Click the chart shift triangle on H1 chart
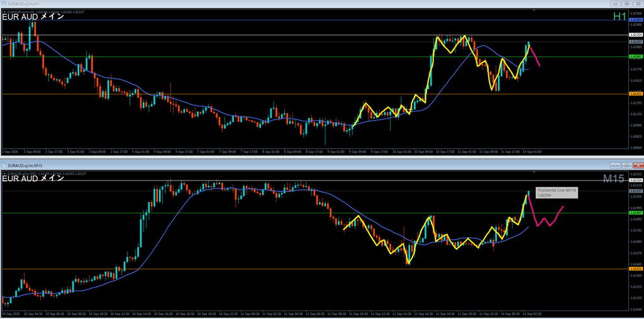 pyautogui.click(x=535, y=10)
